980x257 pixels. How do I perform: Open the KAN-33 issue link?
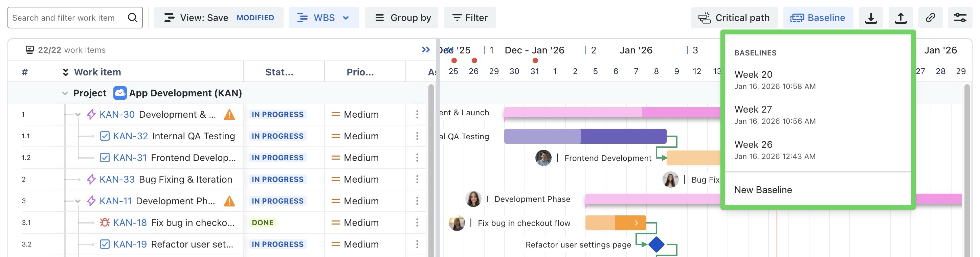117,180
